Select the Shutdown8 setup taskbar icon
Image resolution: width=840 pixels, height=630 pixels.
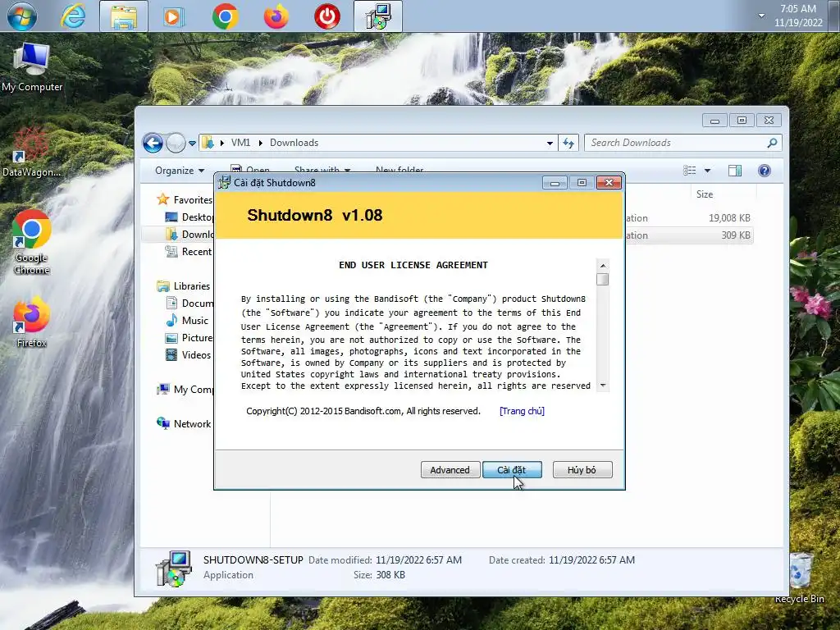click(378, 16)
